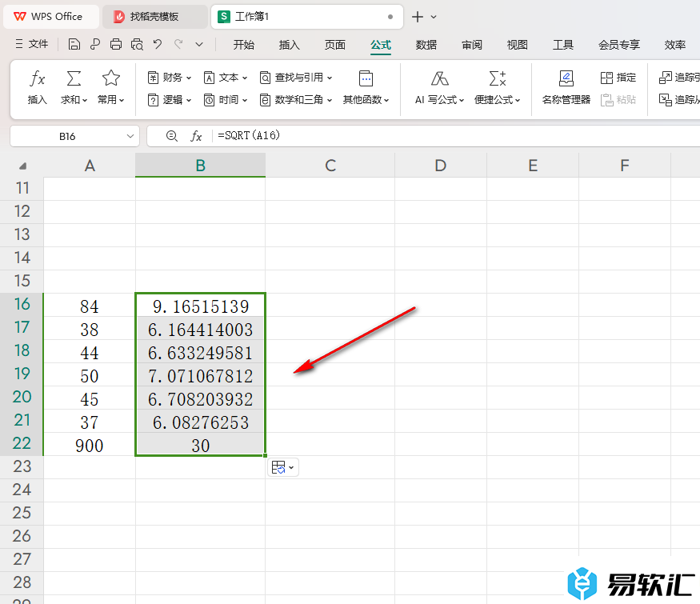Viewport: 700px width, 604px height.
Task: Open the 效率 tab
Action: (675, 45)
